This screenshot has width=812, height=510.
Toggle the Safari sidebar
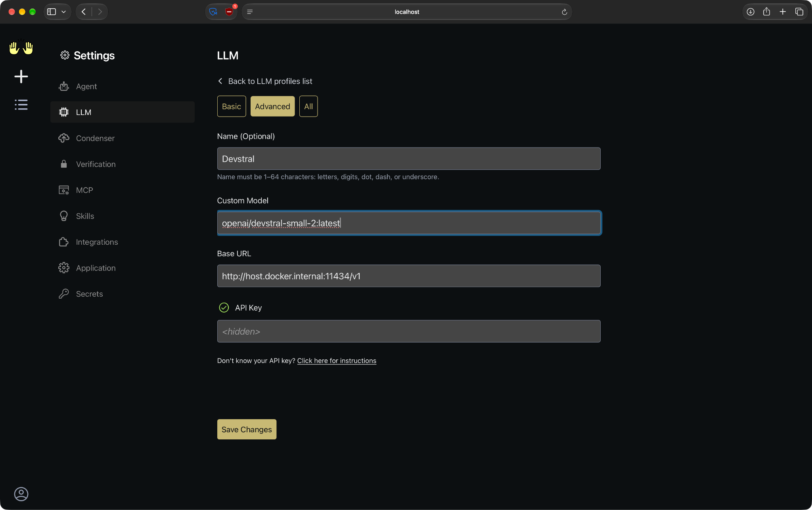pyautogui.click(x=52, y=12)
